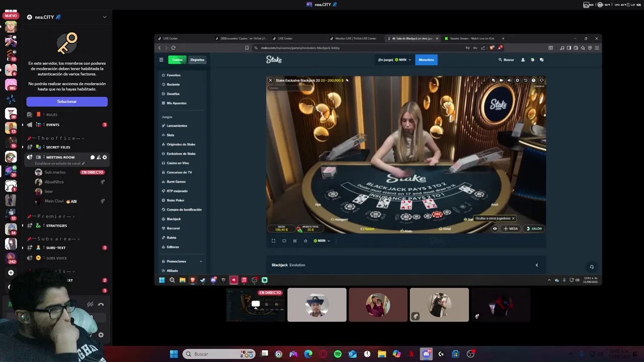Open the MXN dropdown below the game
The width and height of the screenshot is (644, 362).
321,241
